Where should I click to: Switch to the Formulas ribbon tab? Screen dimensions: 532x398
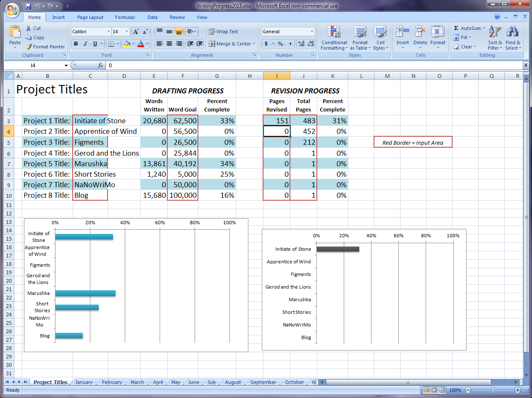tap(125, 17)
